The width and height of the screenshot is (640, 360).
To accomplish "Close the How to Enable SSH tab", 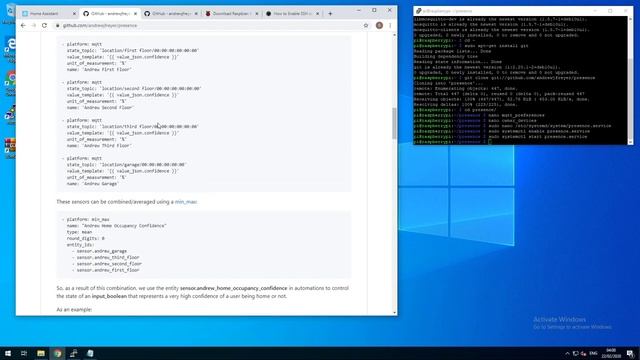I will [x=318, y=13].
